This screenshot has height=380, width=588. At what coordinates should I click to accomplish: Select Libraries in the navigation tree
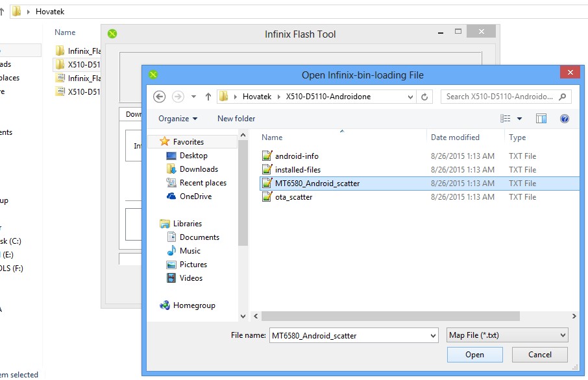tap(188, 223)
